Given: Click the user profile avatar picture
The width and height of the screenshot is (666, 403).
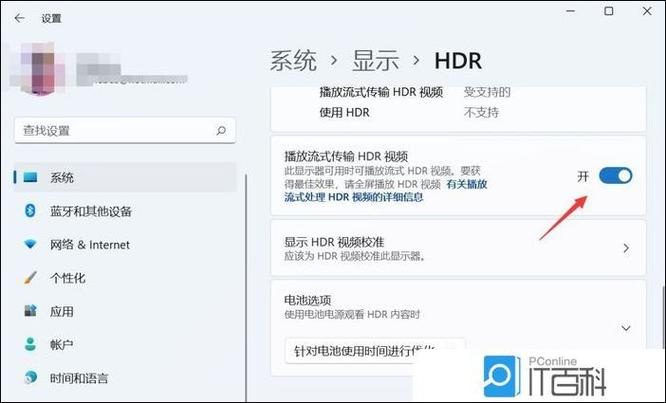Looking at the screenshot, I should click(x=37, y=68).
